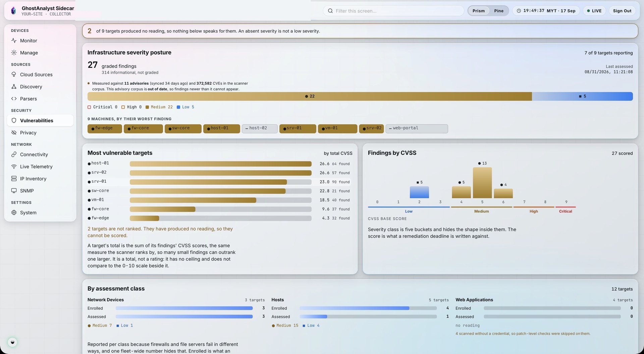Click the CVSS score 5 bar labeled 13

pos(482,183)
